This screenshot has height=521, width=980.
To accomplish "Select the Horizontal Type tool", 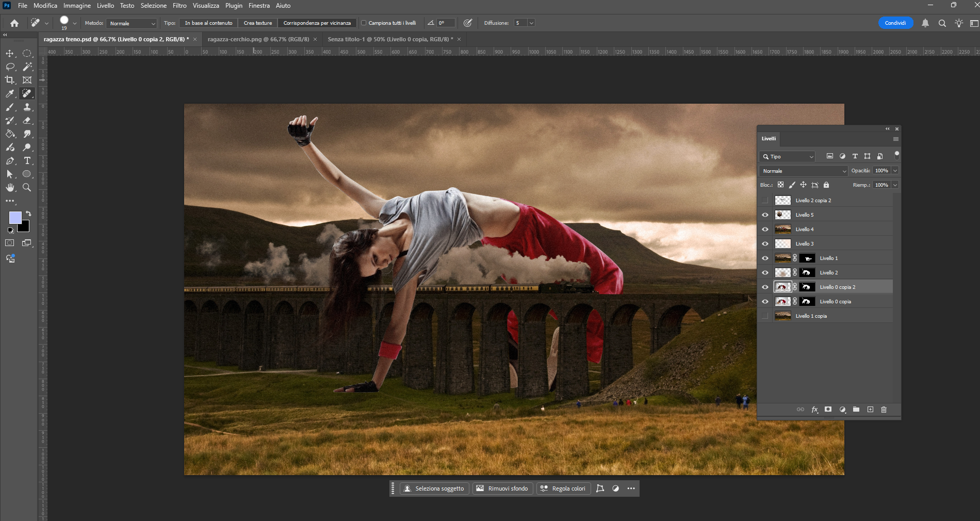I will point(27,161).
